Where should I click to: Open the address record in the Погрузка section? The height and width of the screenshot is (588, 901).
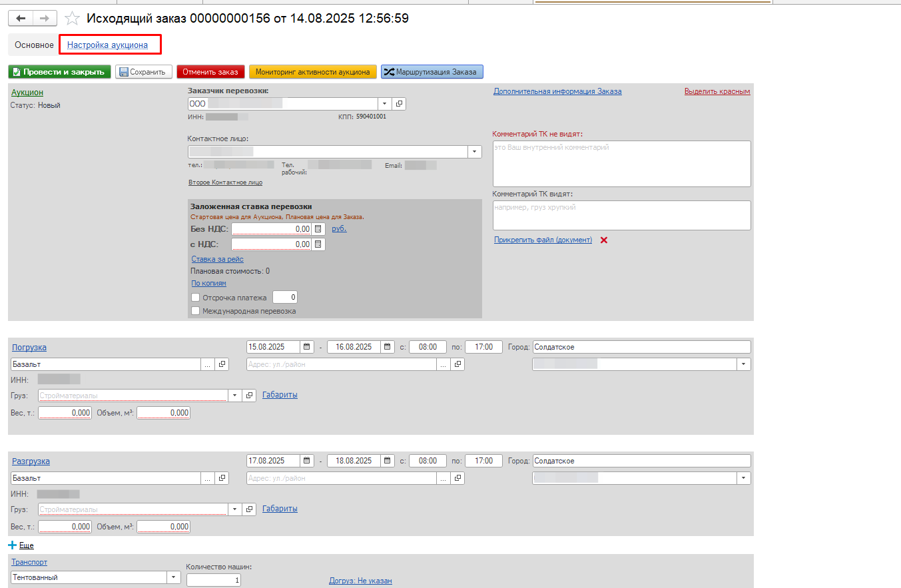pyautogui.click(x=457, y=364)
